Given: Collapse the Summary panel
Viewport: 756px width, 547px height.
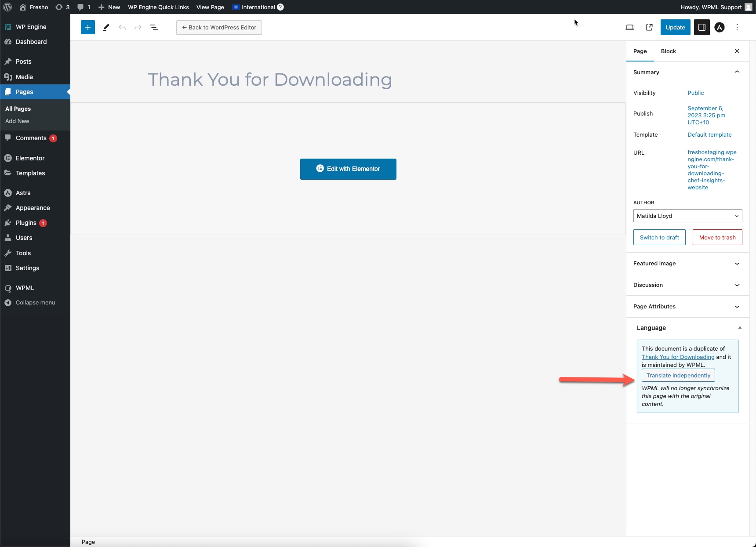Looking at the screenshot, I should pos(737,72).
